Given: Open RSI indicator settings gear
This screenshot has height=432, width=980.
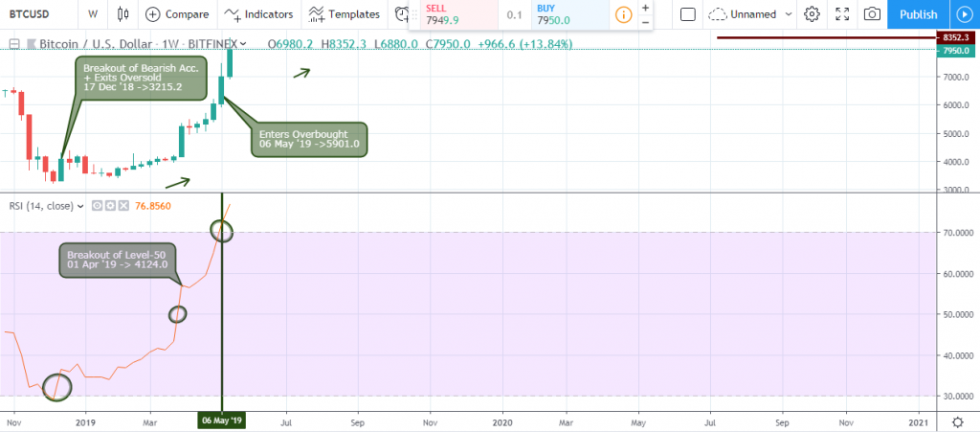Looking at the screenshot, I should 110,205.
